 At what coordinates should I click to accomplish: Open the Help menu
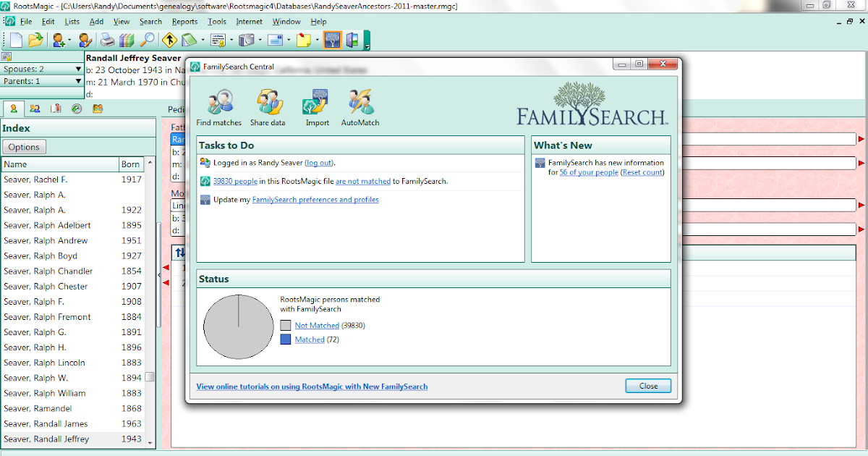(318, 22)
